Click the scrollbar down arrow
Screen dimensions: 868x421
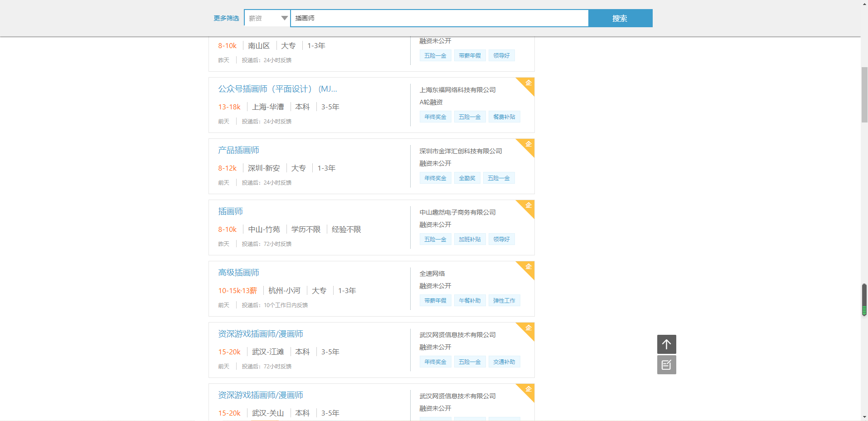coord(864,417)
